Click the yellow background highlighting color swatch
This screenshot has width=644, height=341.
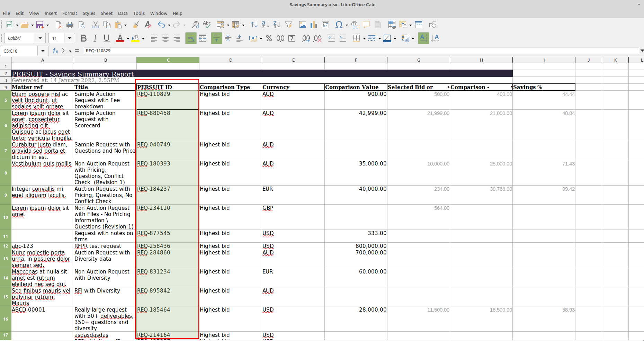(135, 38)
